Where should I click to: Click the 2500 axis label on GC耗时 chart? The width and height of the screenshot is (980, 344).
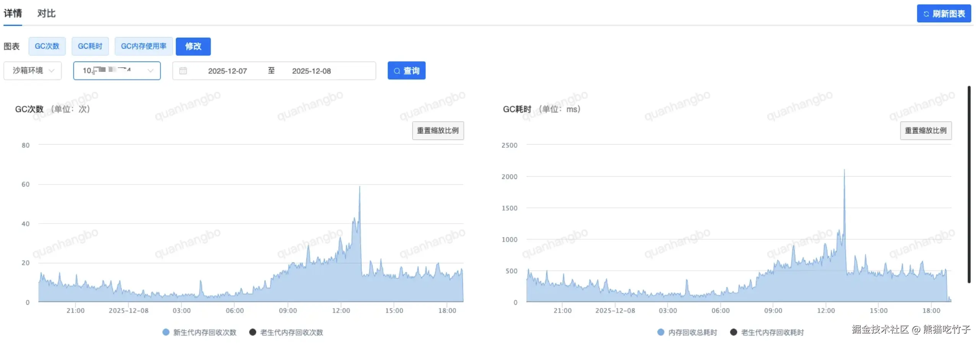(x=510, y=145)
